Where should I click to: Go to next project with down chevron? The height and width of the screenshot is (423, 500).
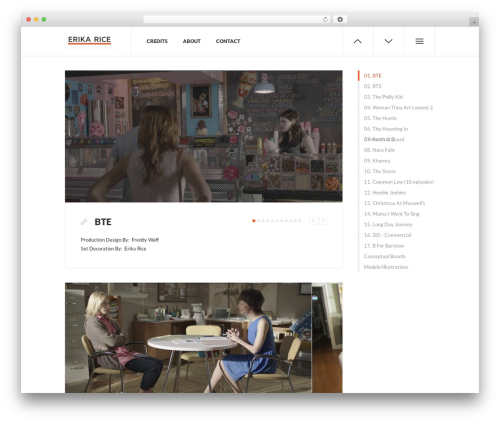coord(388,41)
